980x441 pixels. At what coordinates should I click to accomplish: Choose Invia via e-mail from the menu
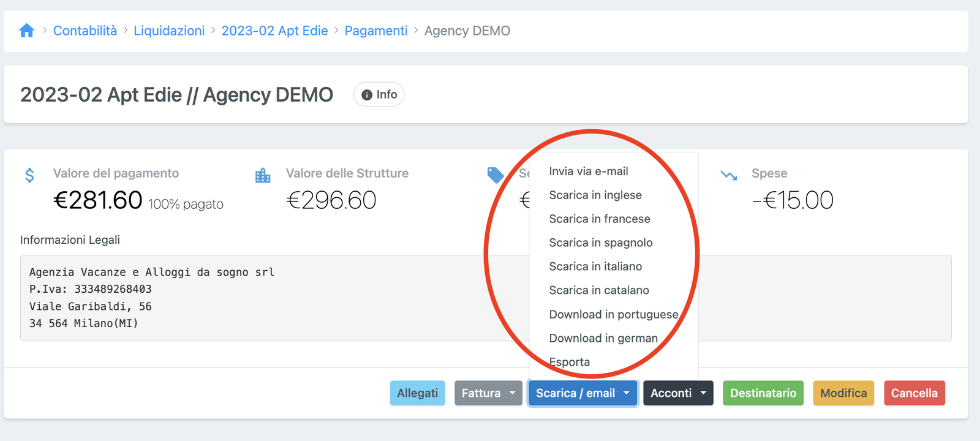[589, 171]
